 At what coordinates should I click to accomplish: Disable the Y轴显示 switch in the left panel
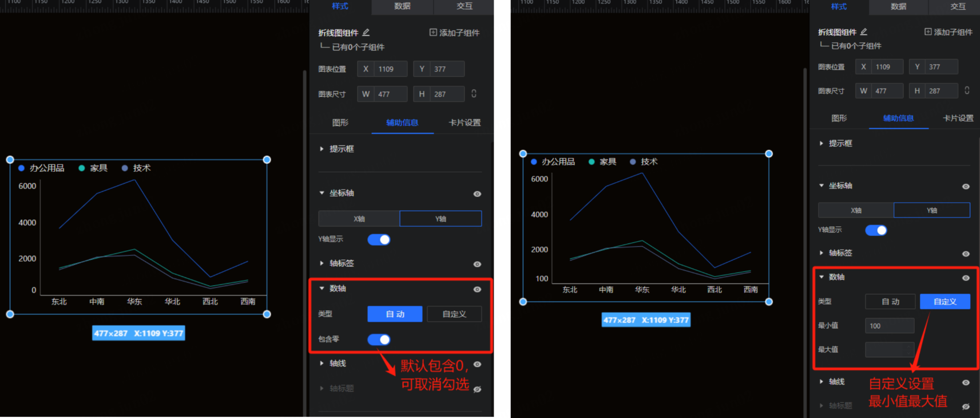tap(379, 239)
